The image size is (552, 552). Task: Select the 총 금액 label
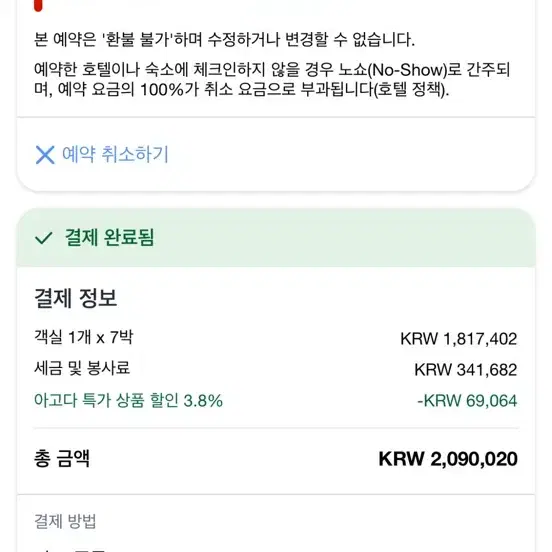pos(62,458)
